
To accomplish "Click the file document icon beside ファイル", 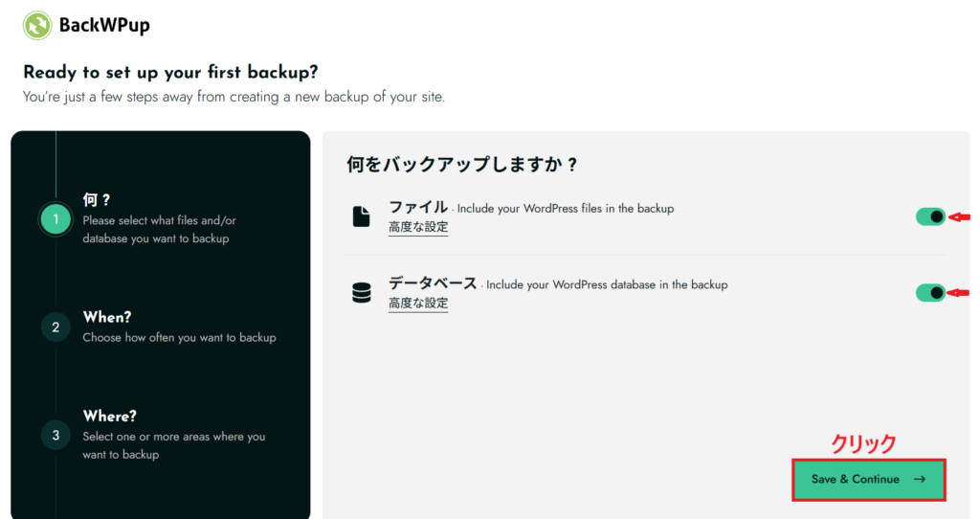I will pos(361,217).
